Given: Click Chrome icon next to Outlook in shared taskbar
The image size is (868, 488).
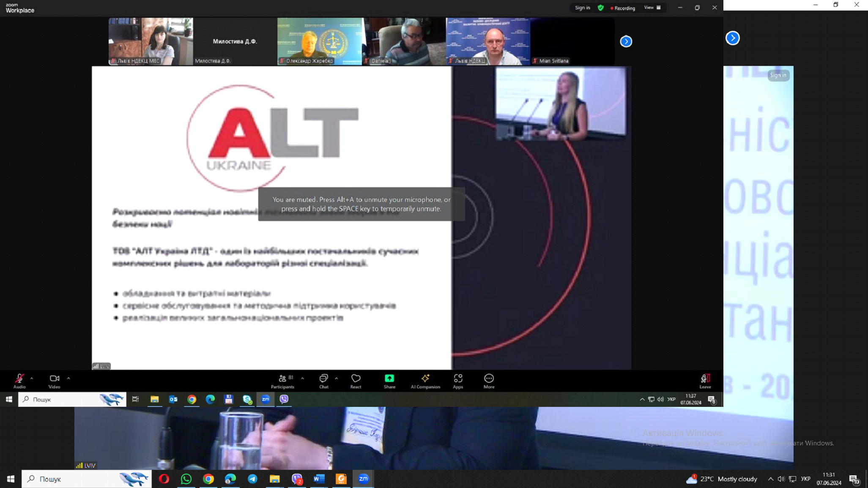Looking at the screenshot, I should click(x=192, y=399).
